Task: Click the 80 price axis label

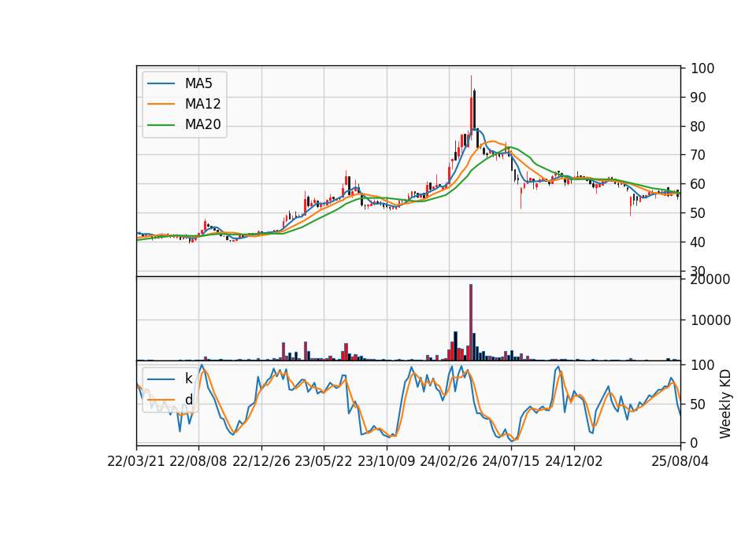Action: tap(699, 127)
